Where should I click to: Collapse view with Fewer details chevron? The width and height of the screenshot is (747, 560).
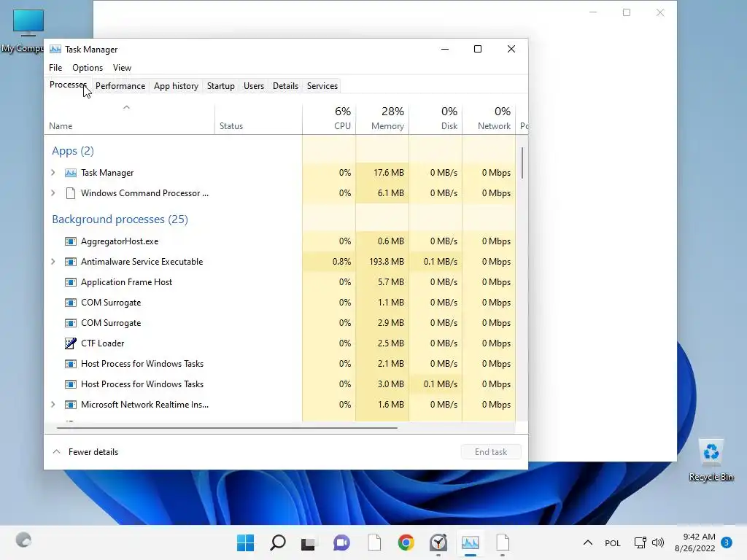(56, 452)
